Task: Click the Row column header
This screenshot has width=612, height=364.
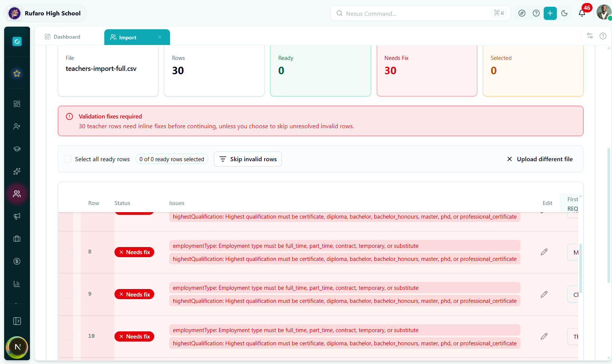Action: coord(94,203)
